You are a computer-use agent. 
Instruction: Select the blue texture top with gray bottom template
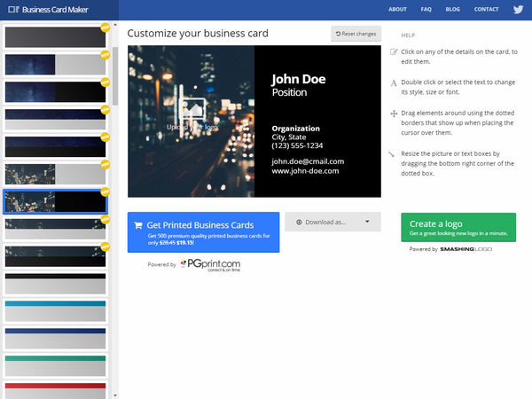coord(55,120)
